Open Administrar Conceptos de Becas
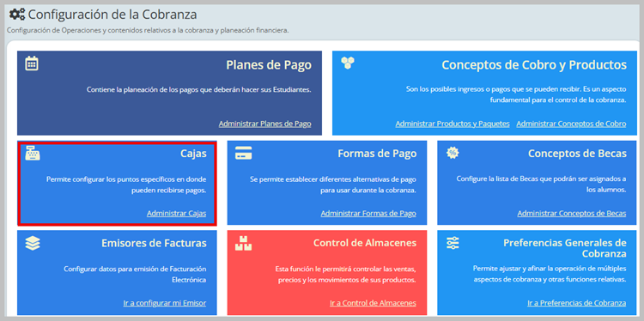This screenshot has height=321, width=644. tap(572, 214)
